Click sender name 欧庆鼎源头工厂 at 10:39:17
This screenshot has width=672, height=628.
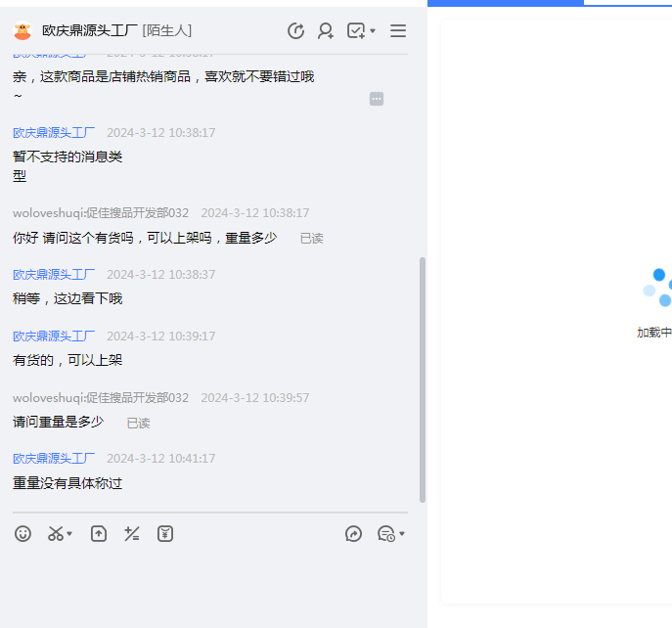click(54, 336)
